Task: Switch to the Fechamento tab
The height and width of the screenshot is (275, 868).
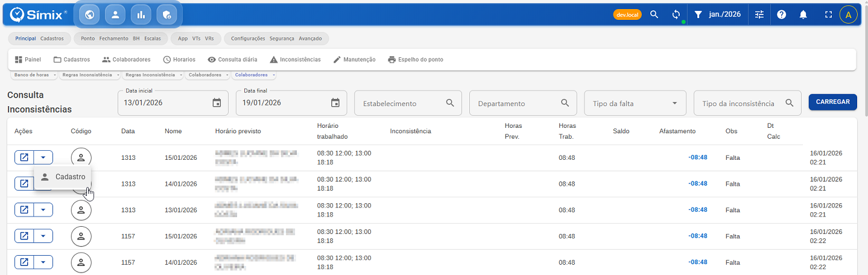Action: click(x=114, y=39)
